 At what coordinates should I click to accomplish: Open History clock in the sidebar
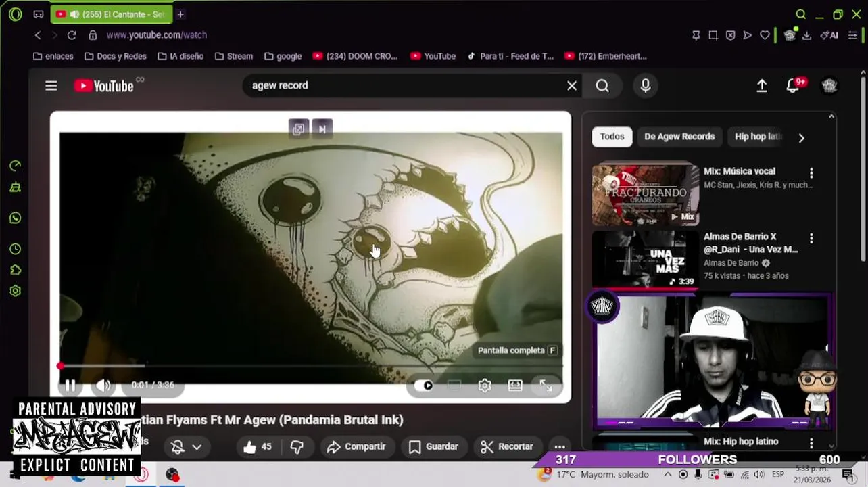16,250
